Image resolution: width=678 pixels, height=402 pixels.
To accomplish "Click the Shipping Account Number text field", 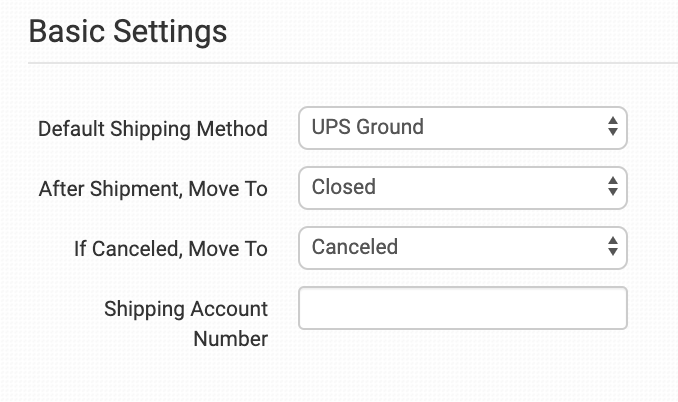I will point(462,308).
